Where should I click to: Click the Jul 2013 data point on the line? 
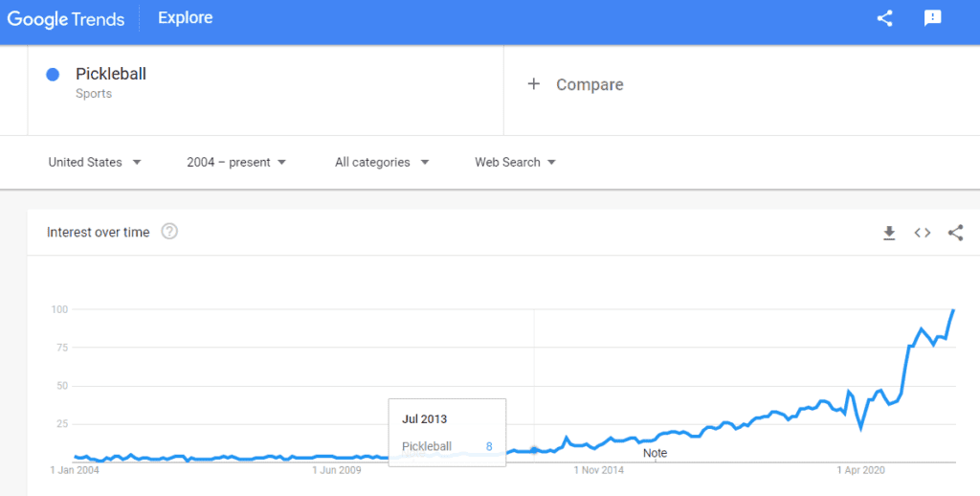click(534, 450)
